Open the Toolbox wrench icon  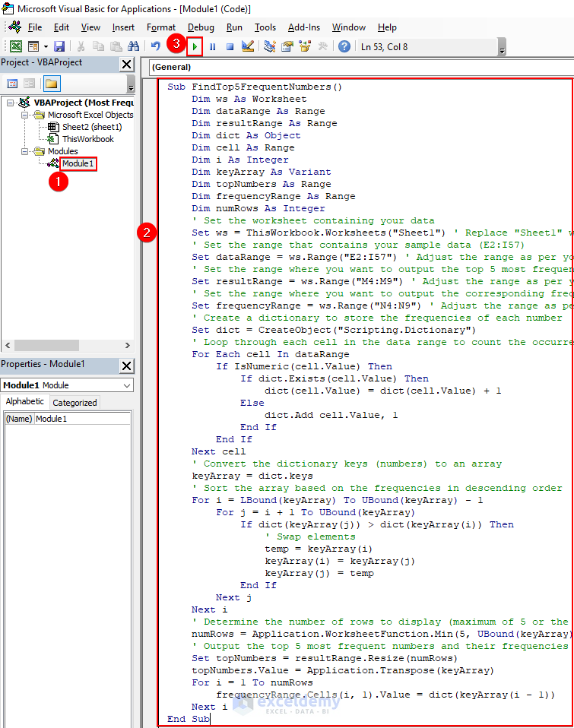323,46
